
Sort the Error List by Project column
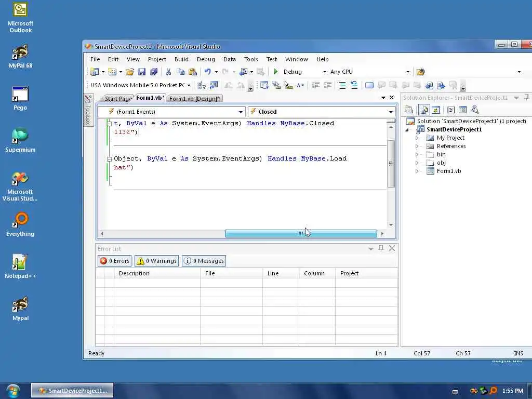[x=366, y=273]
